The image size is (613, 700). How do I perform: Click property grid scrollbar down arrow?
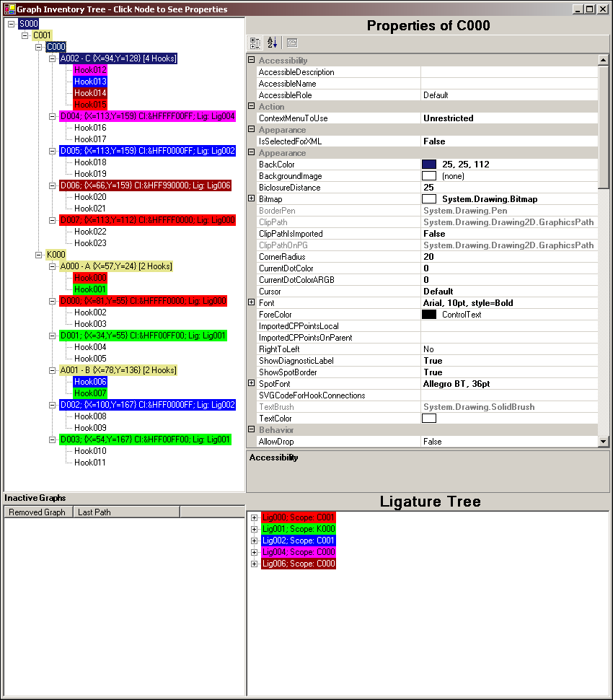coord(604,441)
